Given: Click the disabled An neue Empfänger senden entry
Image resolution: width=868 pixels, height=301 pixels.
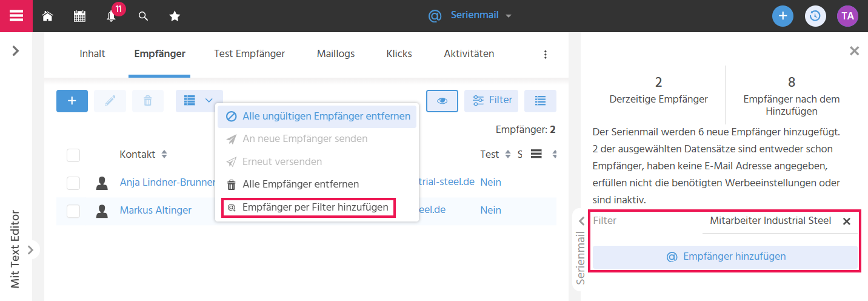Looking at the screenshot, I should click(317, 139).
